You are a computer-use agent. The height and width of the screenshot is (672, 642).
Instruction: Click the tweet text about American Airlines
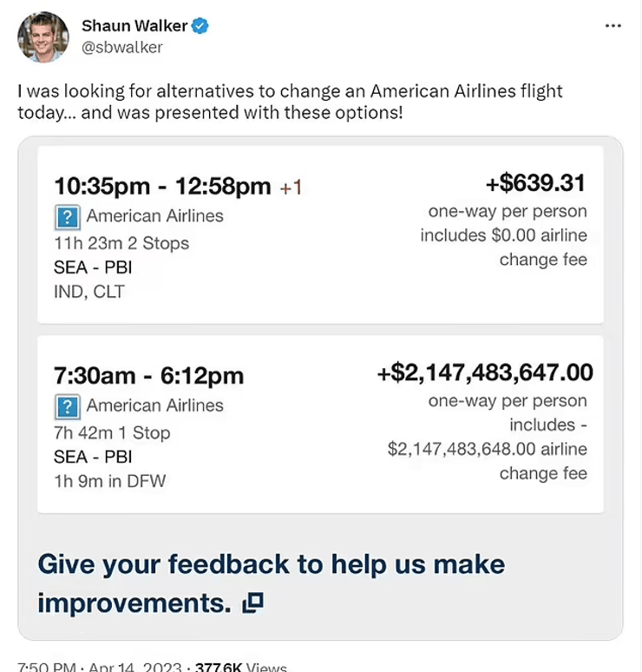coord(290,102)
